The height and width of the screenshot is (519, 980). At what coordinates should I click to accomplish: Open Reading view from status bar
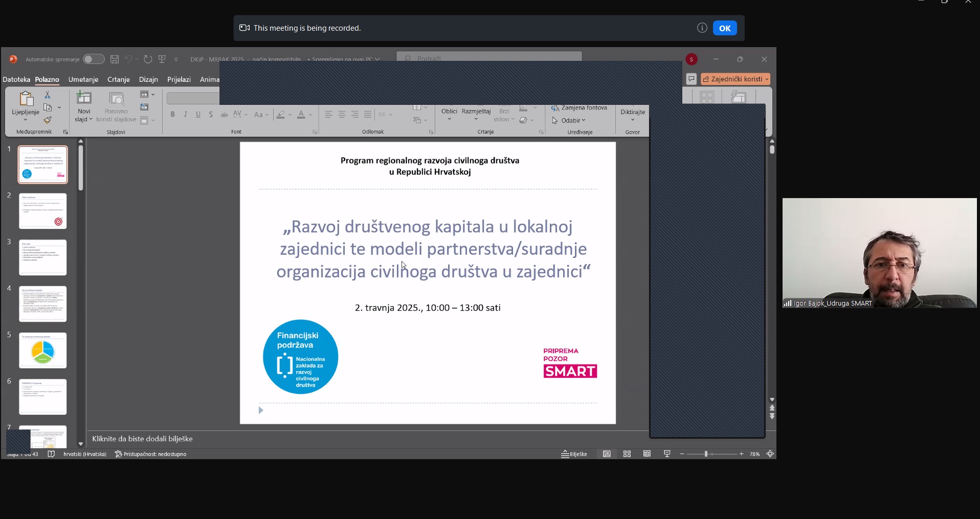[647, 454]
